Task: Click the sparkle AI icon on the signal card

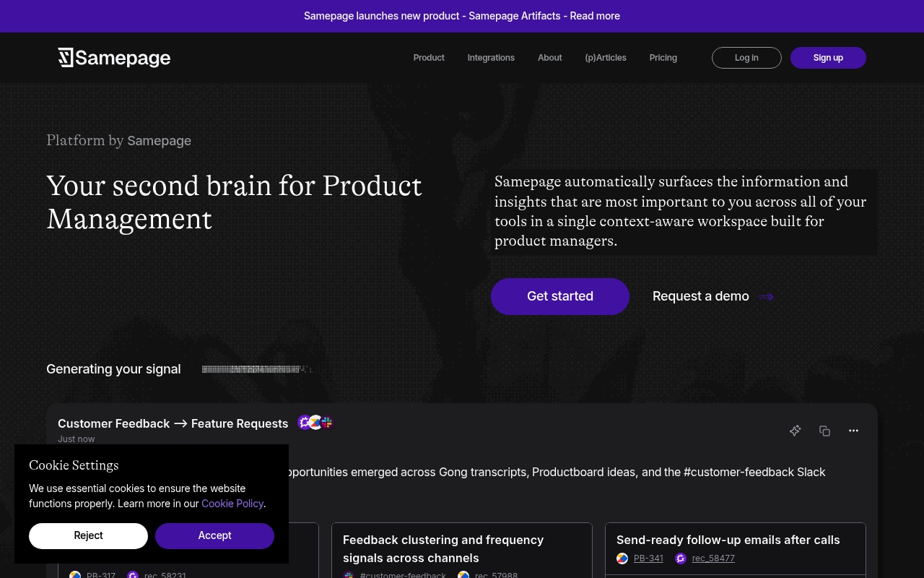Action: tap(795, 431)
